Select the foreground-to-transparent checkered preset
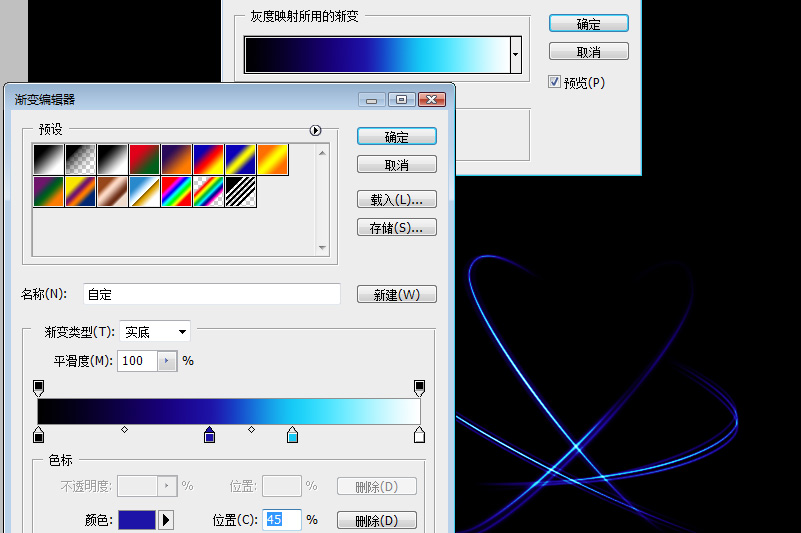801x533 pixels. [80, 159]
